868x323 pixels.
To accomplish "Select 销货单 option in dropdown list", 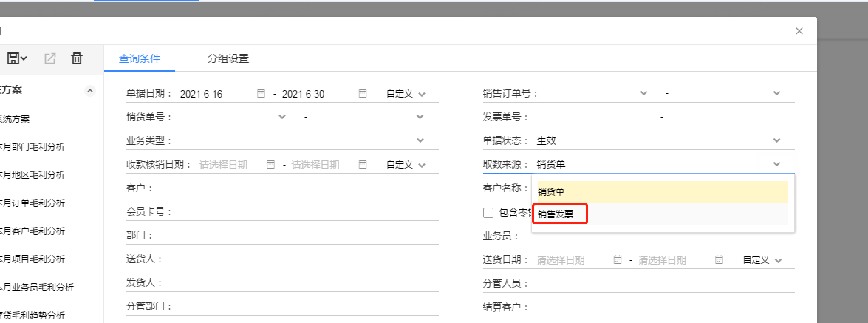I will (x=663, y=191).
